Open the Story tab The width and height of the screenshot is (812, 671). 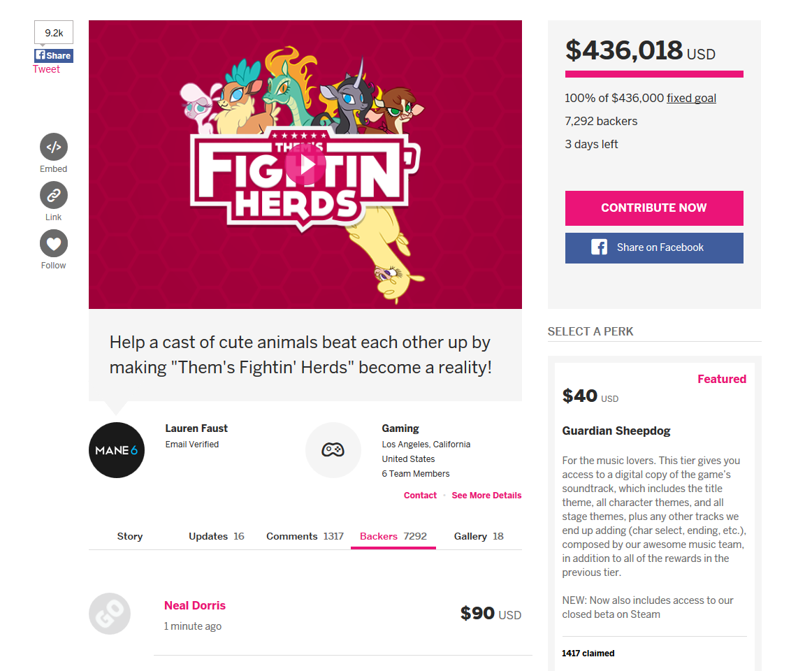(x=129, y=536)
